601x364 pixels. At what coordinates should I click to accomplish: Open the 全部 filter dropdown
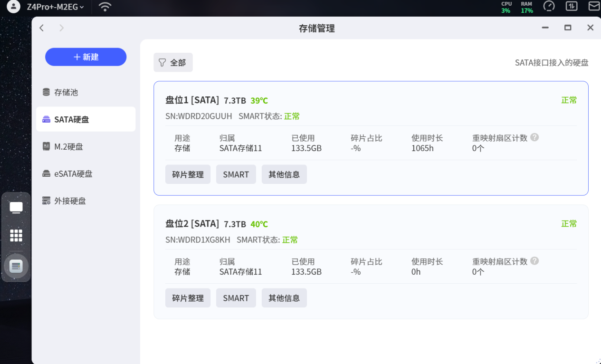173,62
